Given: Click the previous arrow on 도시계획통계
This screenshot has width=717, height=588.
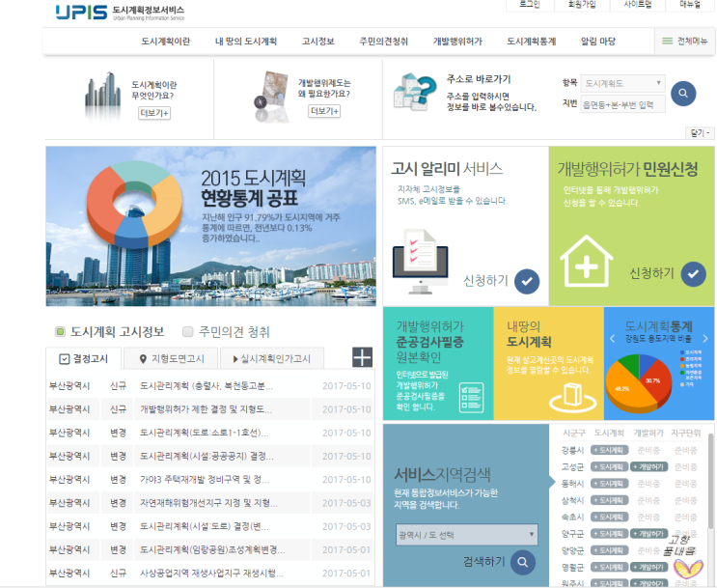Looking at the screenshot, I should pyautogui.click(x=612, y=339).
